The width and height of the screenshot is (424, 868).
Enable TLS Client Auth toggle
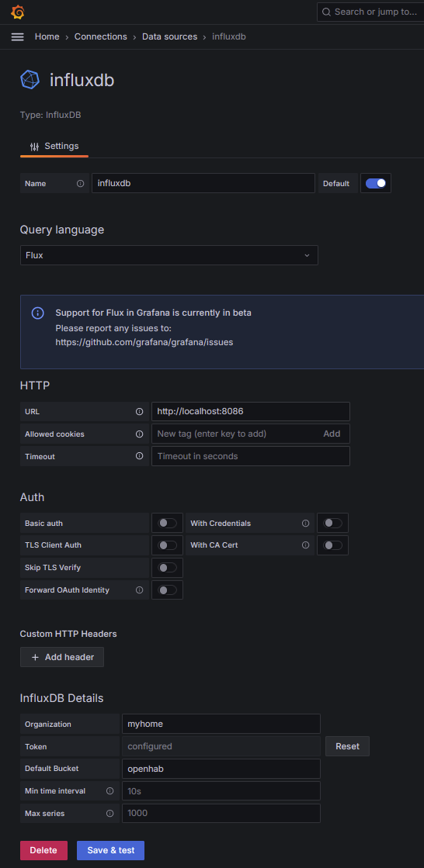(168, 545)
